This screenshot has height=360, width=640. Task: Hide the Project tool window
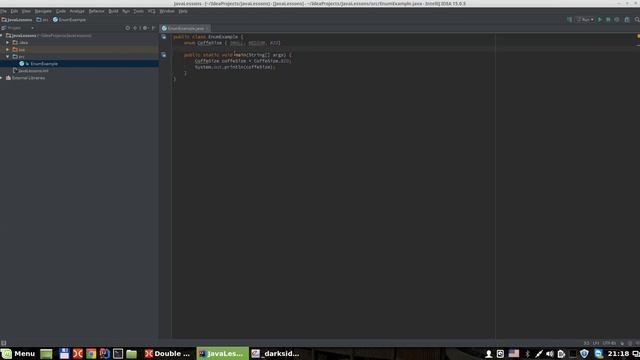153,28
